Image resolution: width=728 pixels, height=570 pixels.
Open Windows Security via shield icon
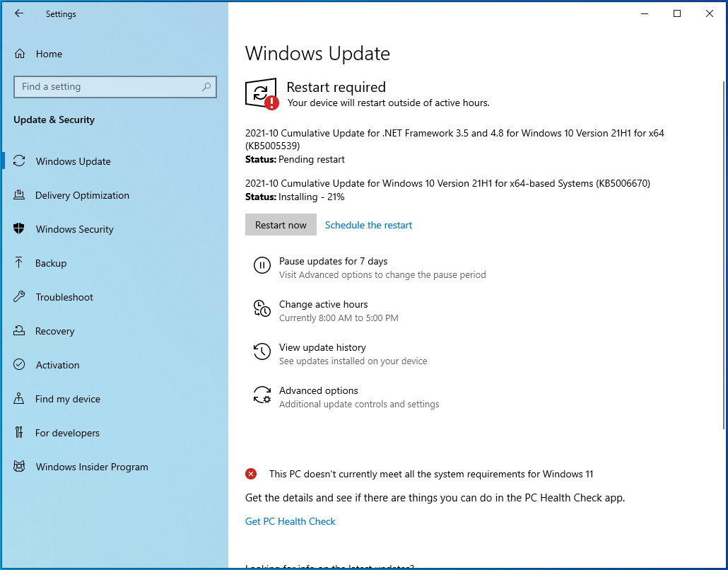pyautogui.click(x=20, y=229)
